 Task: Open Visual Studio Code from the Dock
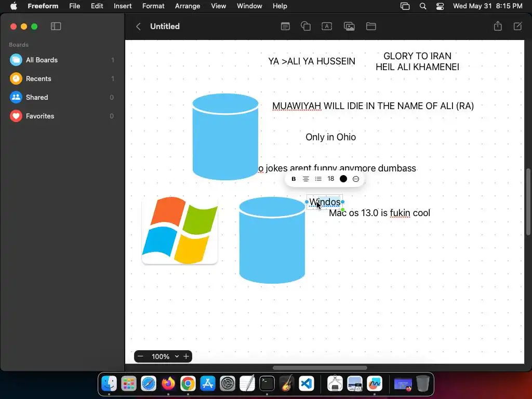[x=307, y=384]
